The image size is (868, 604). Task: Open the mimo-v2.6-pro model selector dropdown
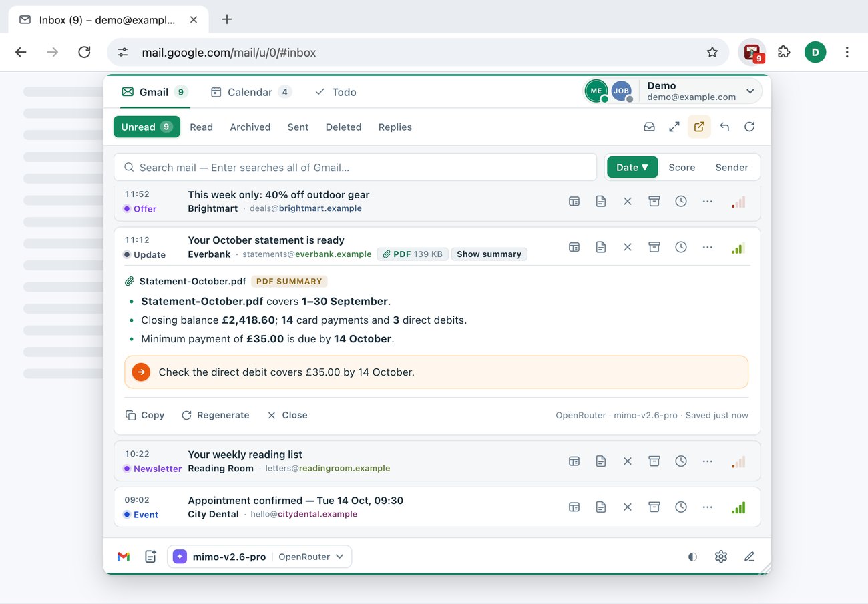[x=260, y=557]
